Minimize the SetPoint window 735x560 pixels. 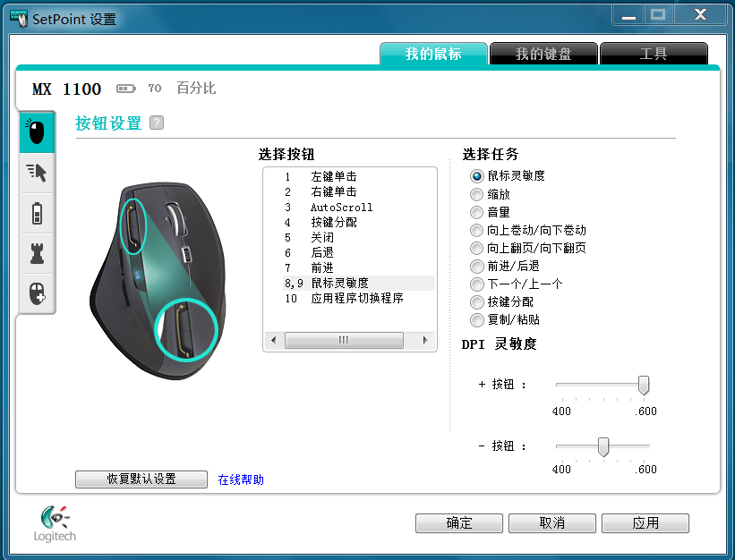click(x=628, y=15)
